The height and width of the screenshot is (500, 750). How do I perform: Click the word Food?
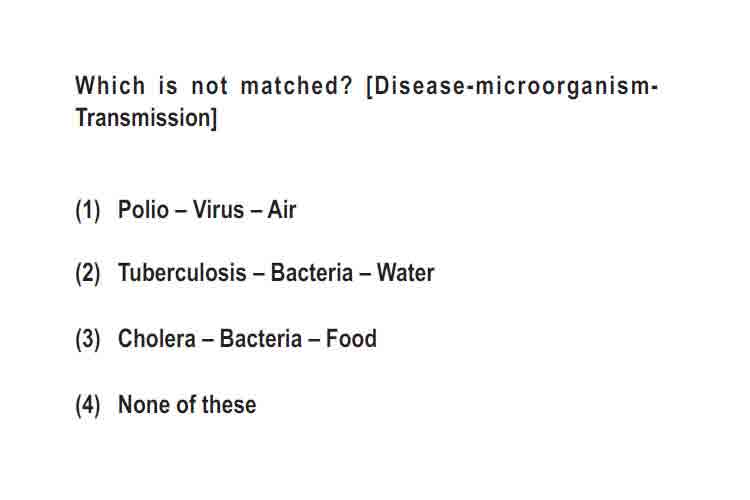(351, 339)
